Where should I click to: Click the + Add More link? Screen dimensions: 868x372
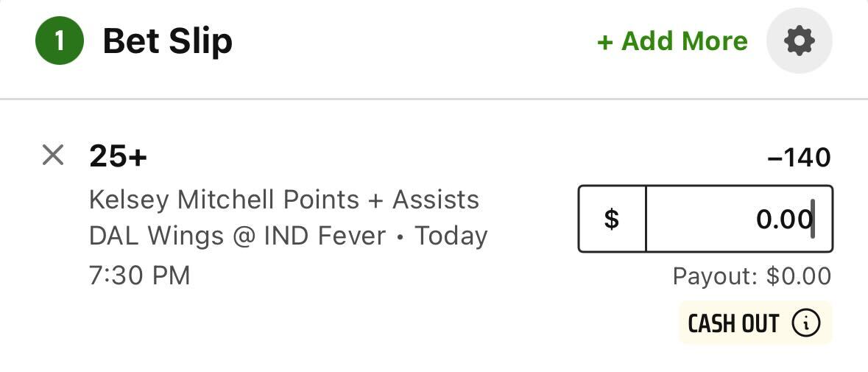[673, 41]
